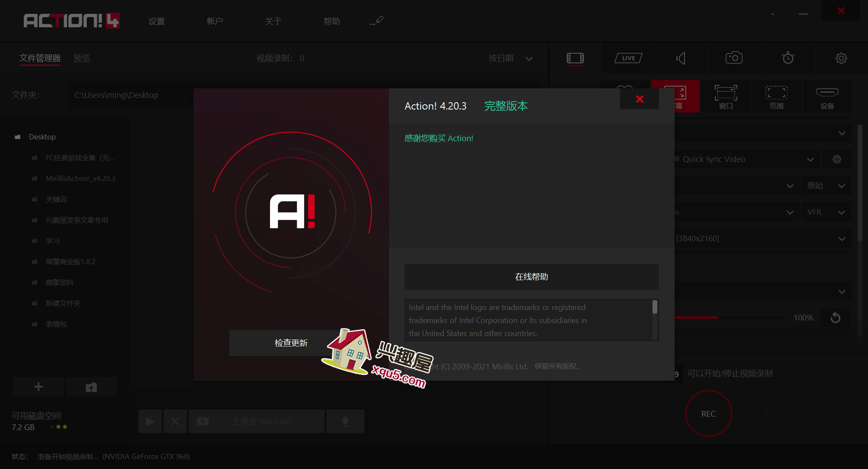Switch to LIVE streaming mode icon
This screenshot has width=868, height=469.
pyautogui.click(x=628, y=58)
